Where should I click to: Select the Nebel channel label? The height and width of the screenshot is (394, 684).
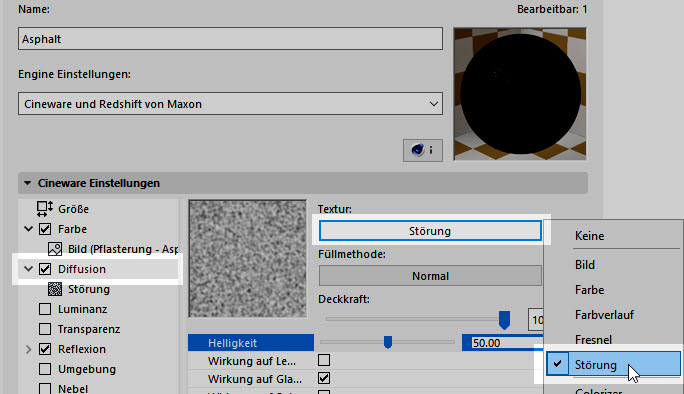coord(73,388)
